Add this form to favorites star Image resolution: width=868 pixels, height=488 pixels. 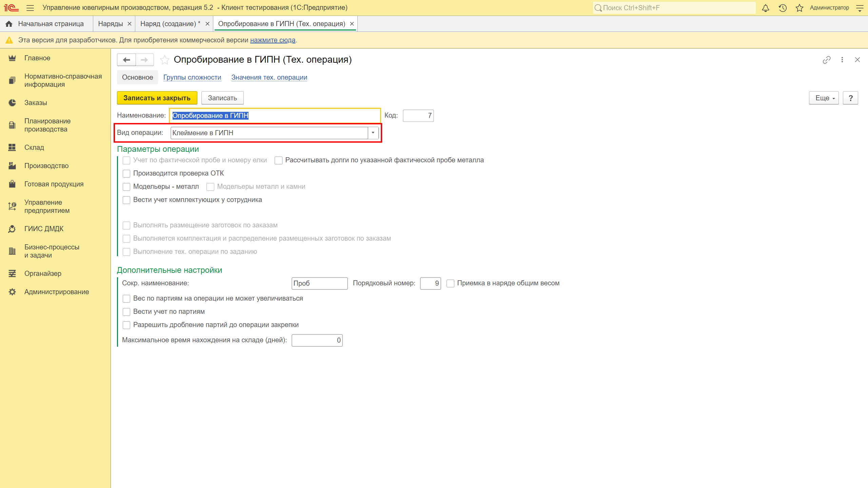click(x=165, y=60)
